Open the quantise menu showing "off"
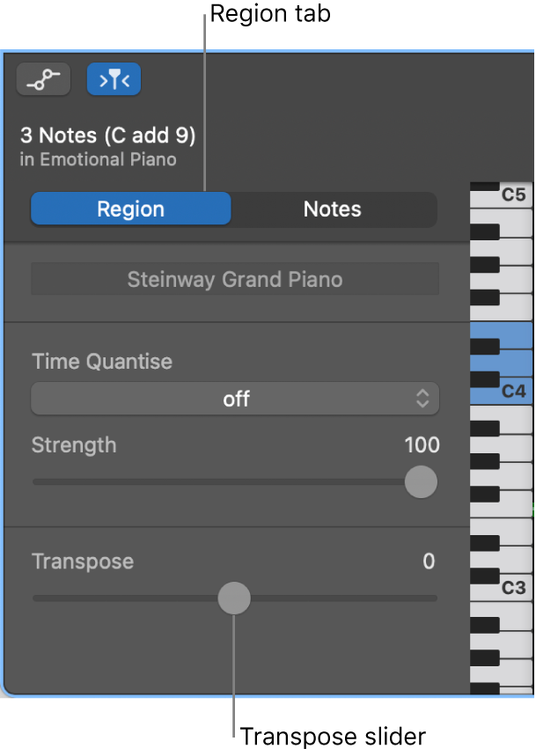The height and width of the screenshot is (756, 536). pos(235,399)
